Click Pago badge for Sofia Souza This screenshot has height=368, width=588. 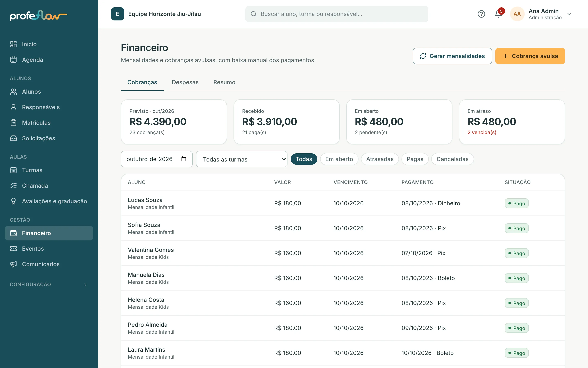[x=517, y=228]
